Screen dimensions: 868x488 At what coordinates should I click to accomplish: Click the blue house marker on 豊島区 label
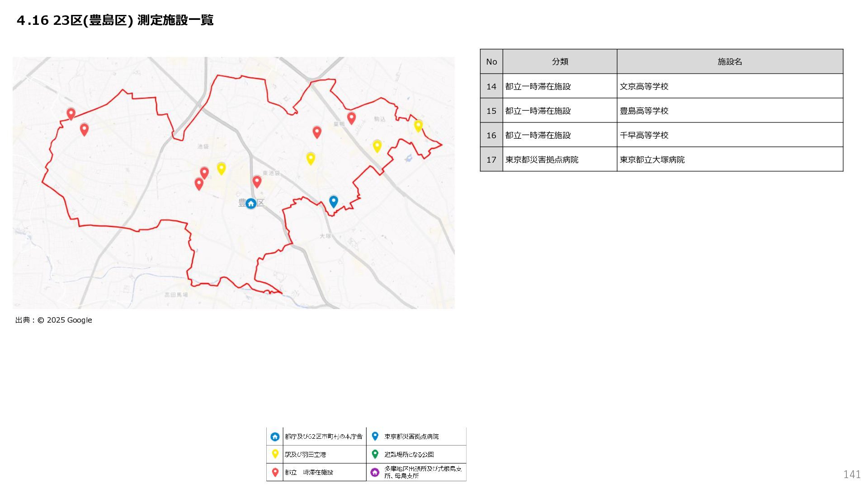(251, 203)
